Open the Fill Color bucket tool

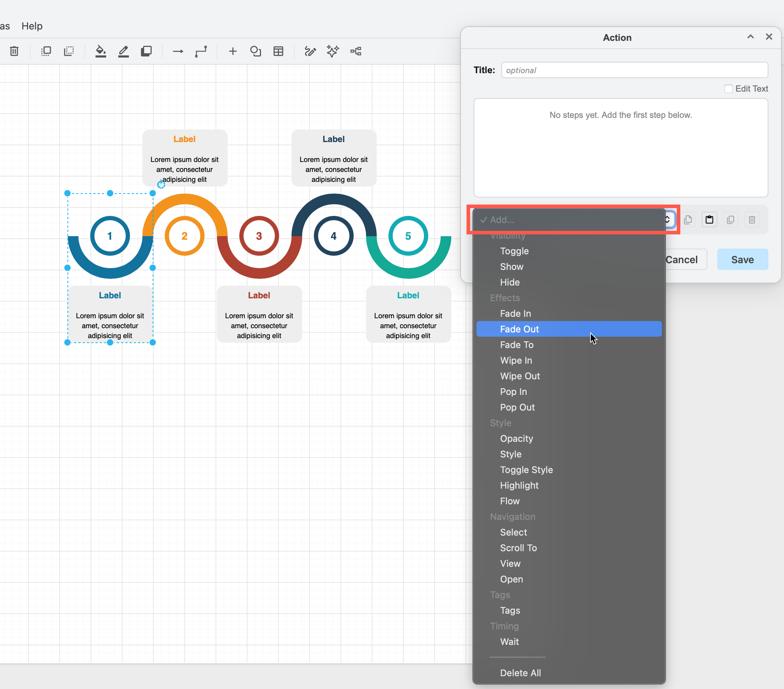click(100, 51)
